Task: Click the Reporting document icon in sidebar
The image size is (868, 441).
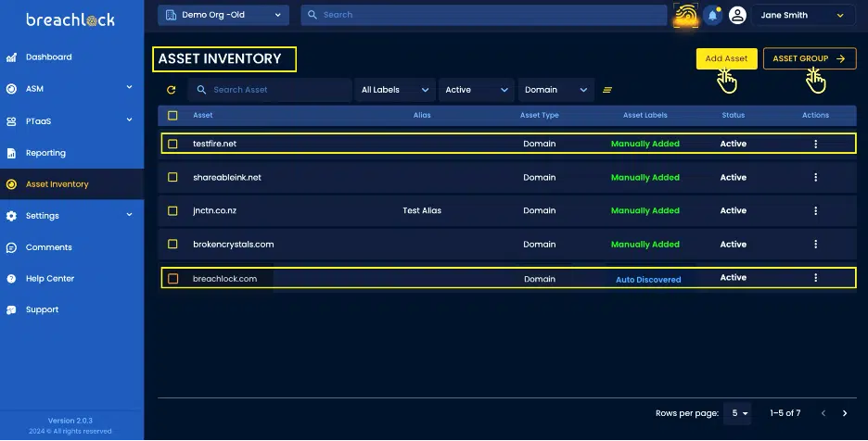Action: [11, 153]
